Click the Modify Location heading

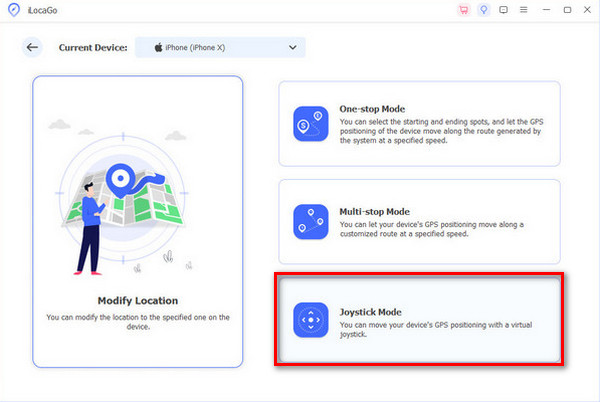coord(137,301)
